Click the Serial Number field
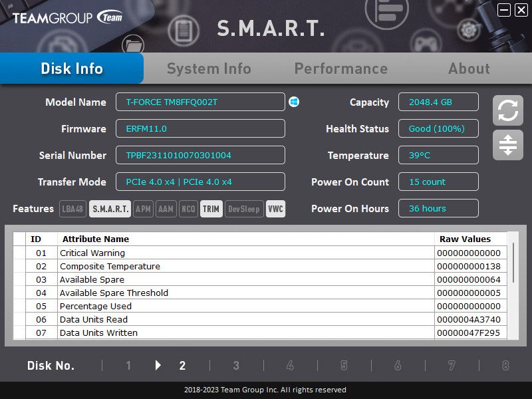The width and height of the screenshot is (532, 399). (x=200, y=156)
